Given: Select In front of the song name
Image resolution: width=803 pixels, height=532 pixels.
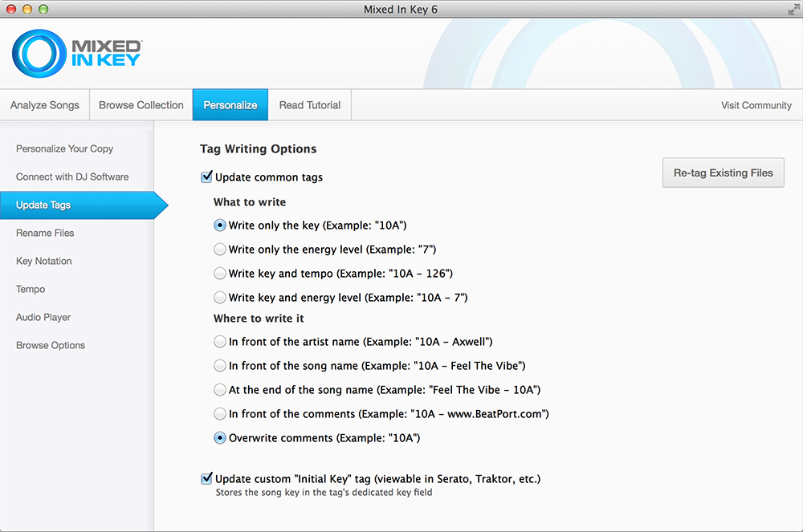Looking at the screenshot, I should [220, 366].
